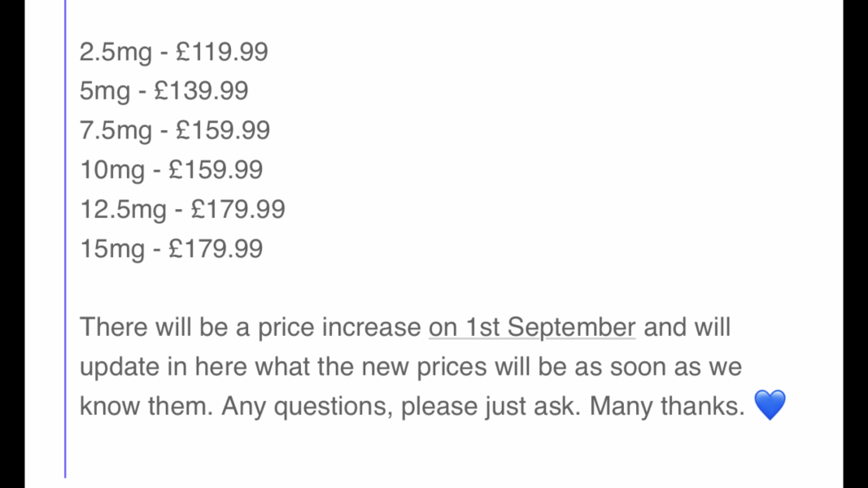Select the 2.5mg dose label

(116, 52)
